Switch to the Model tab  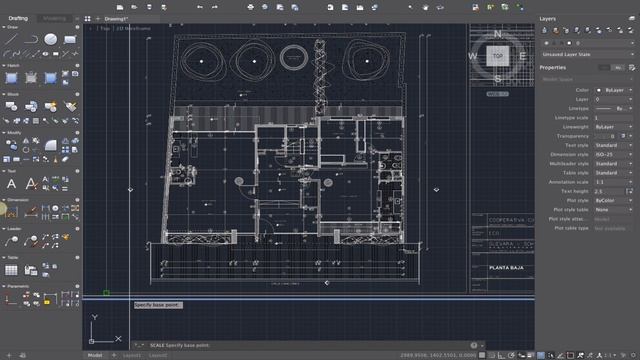pyautogui.click(x=95, y=355)
